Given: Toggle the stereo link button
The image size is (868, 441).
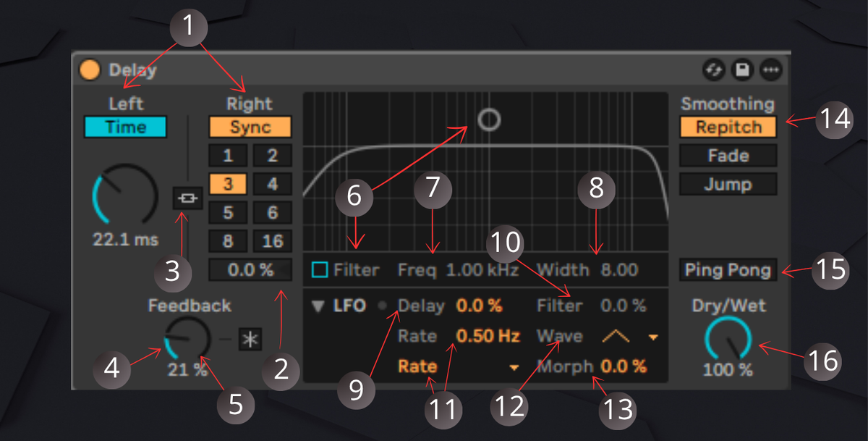Looking at the screenshot, I should pos(188,198).
